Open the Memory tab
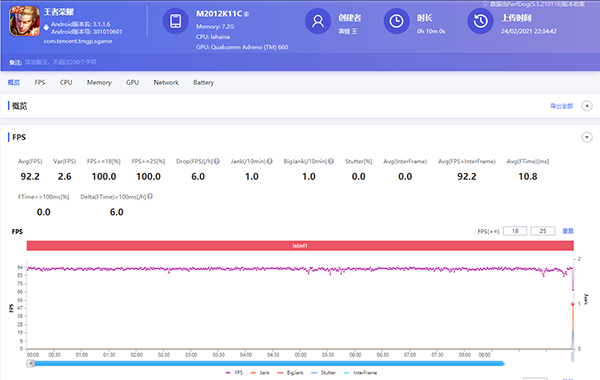The width and height of the screenshot is (600, 380). point(99,82)
